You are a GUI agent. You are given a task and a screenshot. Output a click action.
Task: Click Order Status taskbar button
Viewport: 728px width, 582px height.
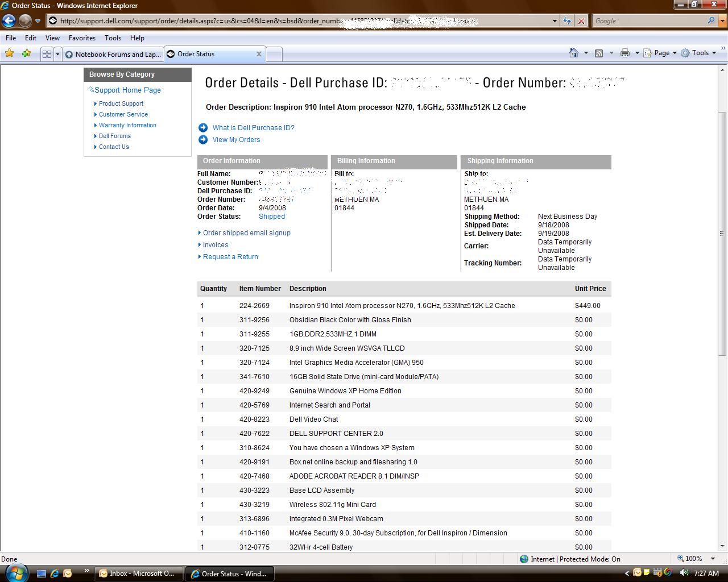click(x=230, y=573)
